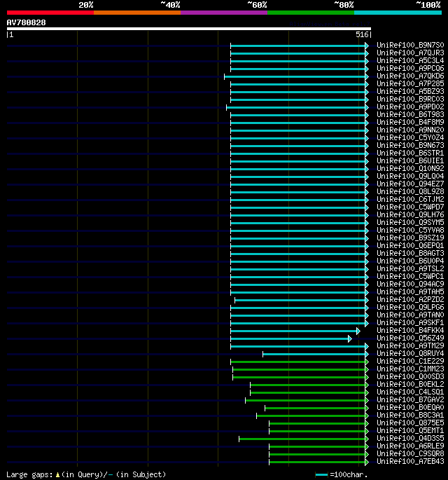
Task: Click the purple ~60% legend segment
Action: [x=224, y=13]
